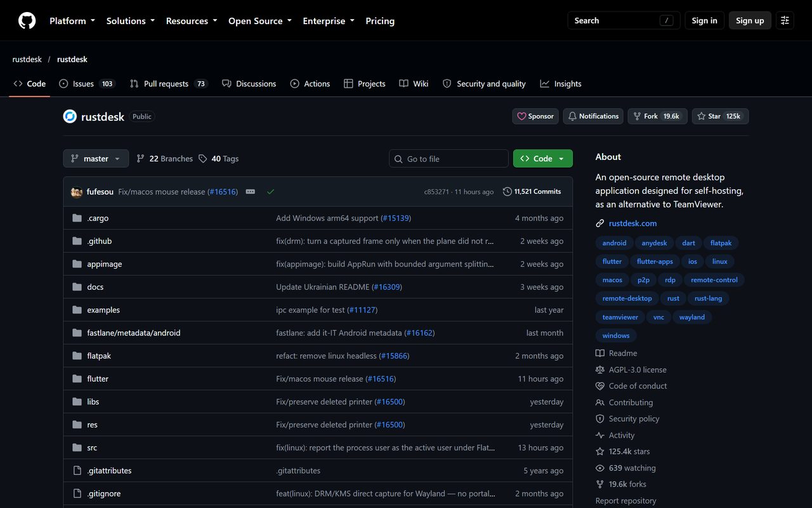Viewport: 812px width, 508px height.
Task: Open the 11,521 Commits history
Action: coord(532,192)
